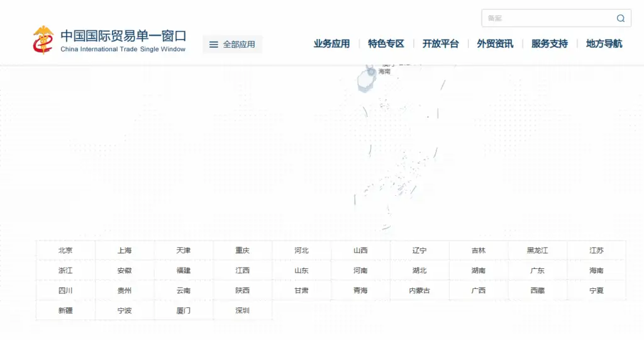Open the 服务支持 menu

click(x=549, y=43)
